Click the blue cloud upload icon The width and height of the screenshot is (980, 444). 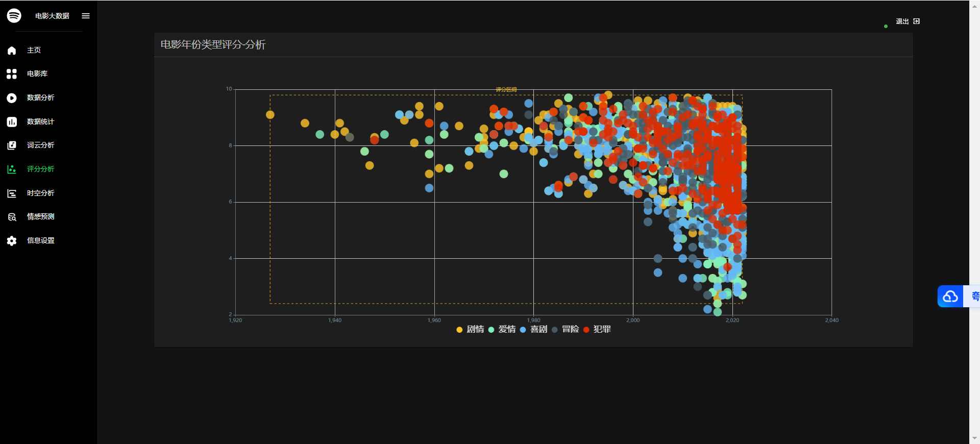(950, 296)
